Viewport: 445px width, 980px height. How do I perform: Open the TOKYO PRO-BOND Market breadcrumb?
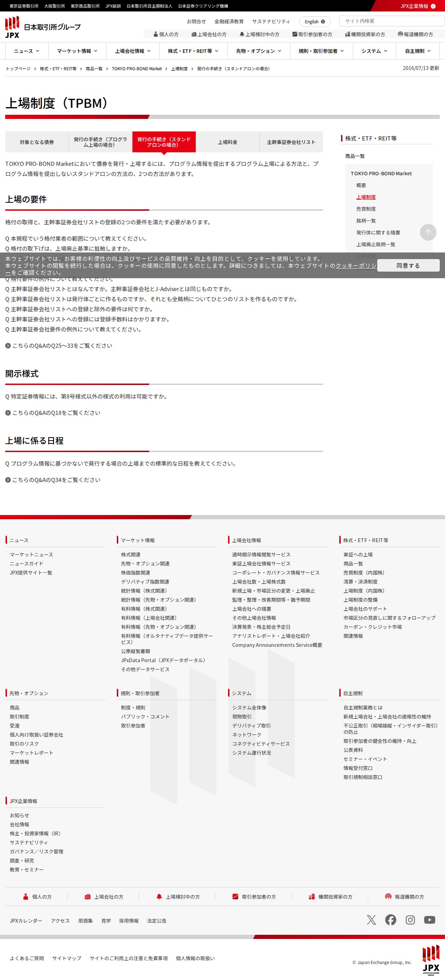137,69
